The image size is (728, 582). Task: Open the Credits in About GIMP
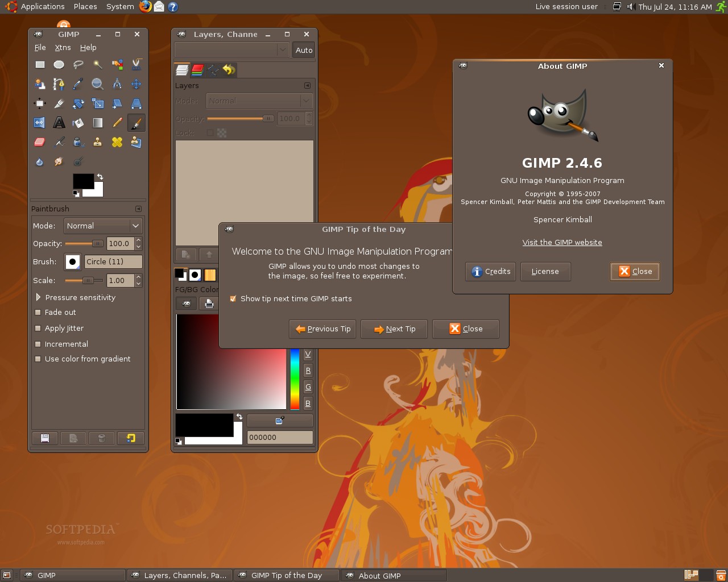[491, 271]
